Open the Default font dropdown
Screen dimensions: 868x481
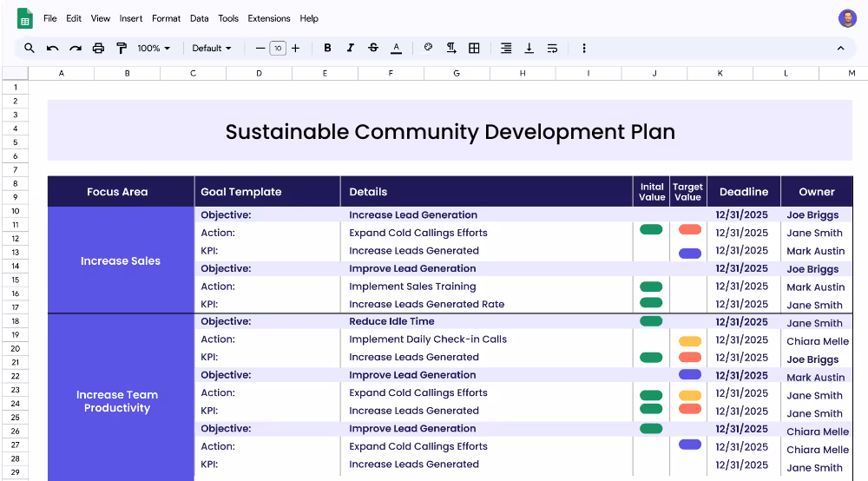212,49
